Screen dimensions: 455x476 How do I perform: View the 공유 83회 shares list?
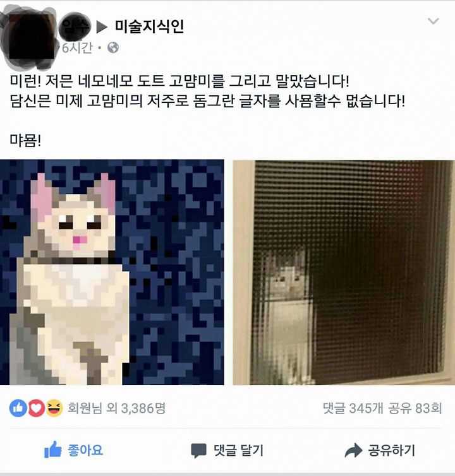pos(415,408)
